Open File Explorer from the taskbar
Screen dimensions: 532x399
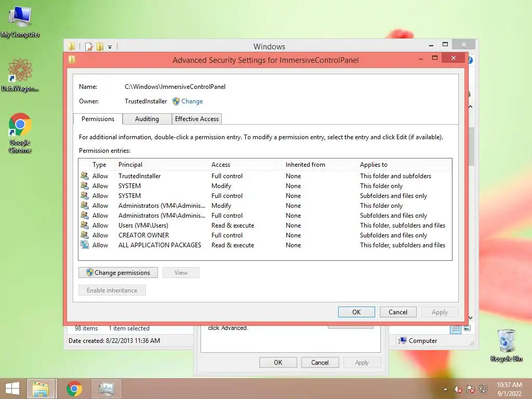coord(41,389)
